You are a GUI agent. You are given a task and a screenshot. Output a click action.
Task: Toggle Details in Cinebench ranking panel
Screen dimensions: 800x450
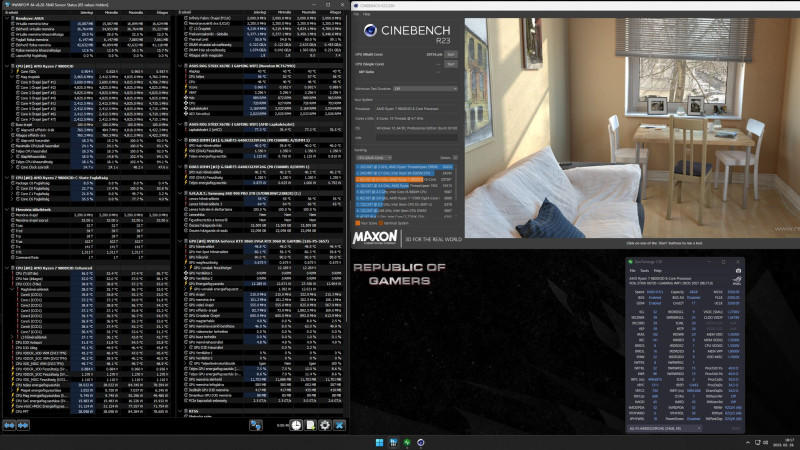(455, 158)
